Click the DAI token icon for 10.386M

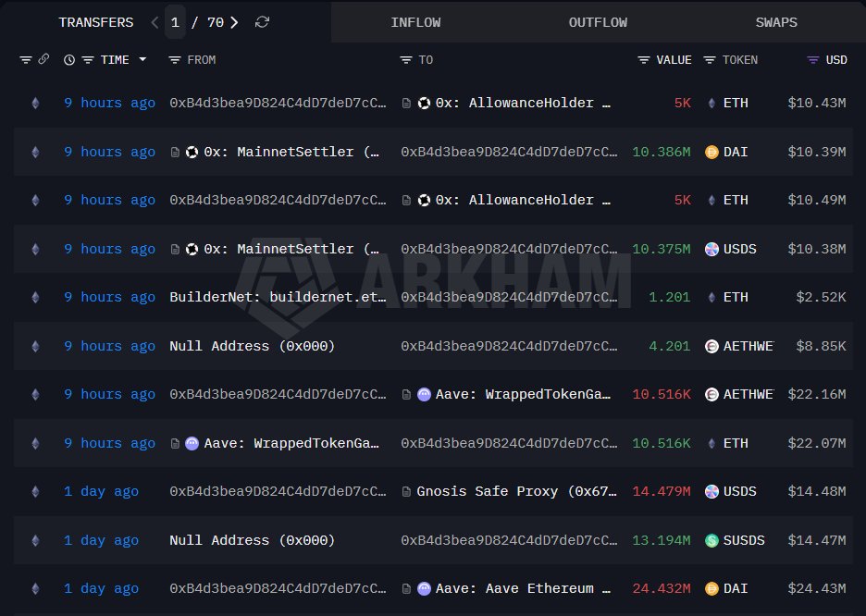pyautogui.click(x=711, y=152)
